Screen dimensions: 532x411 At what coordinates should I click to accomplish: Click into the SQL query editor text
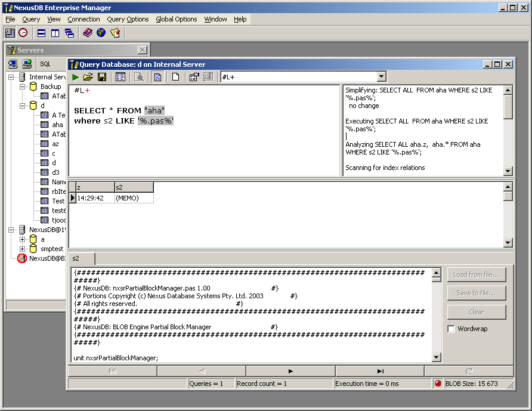coord(204,130)
